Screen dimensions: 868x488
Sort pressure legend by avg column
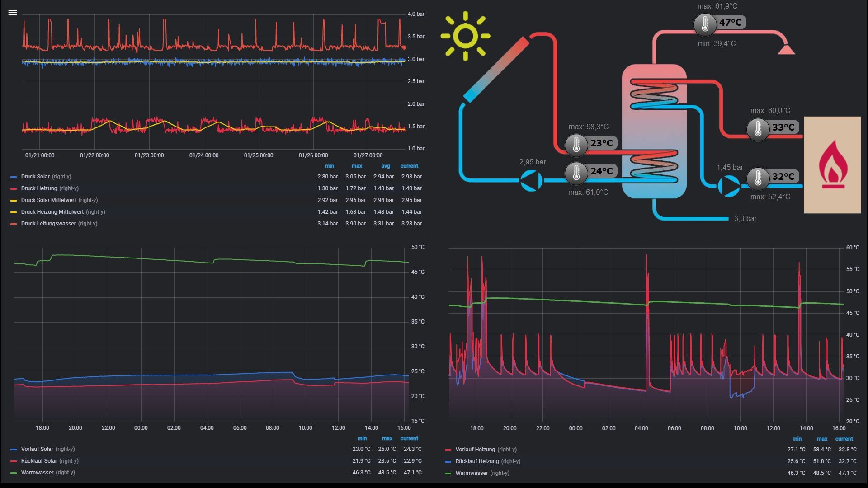[386, 166]
